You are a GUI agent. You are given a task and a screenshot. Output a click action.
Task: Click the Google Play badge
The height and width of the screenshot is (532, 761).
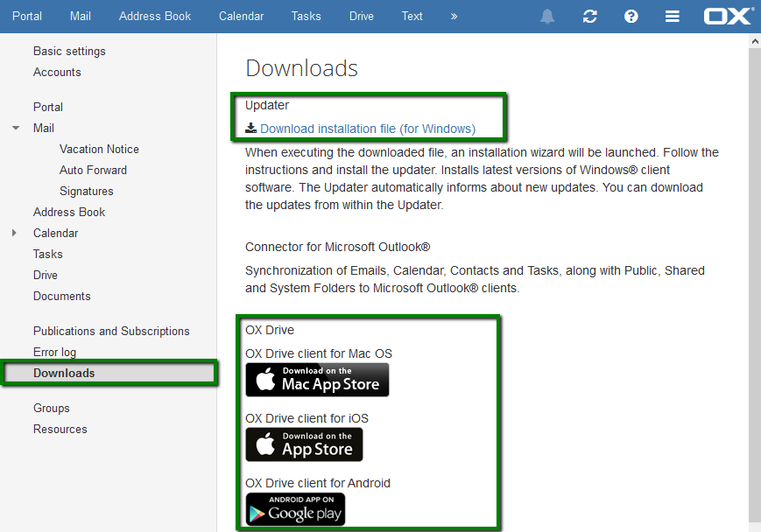pyautogui.click(x=295, y=509)
